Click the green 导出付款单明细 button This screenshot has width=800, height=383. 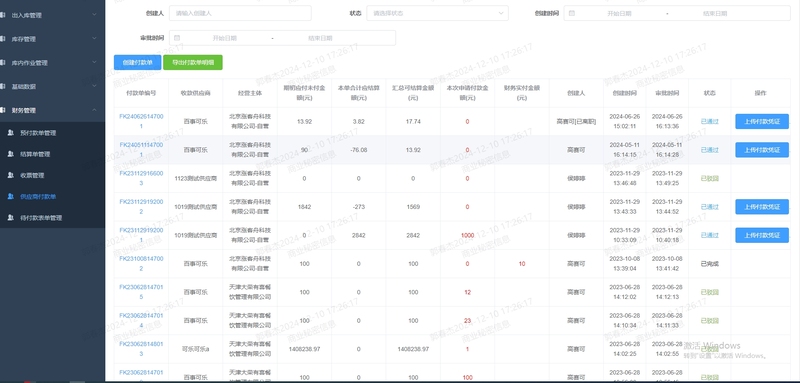pos(193,62)
